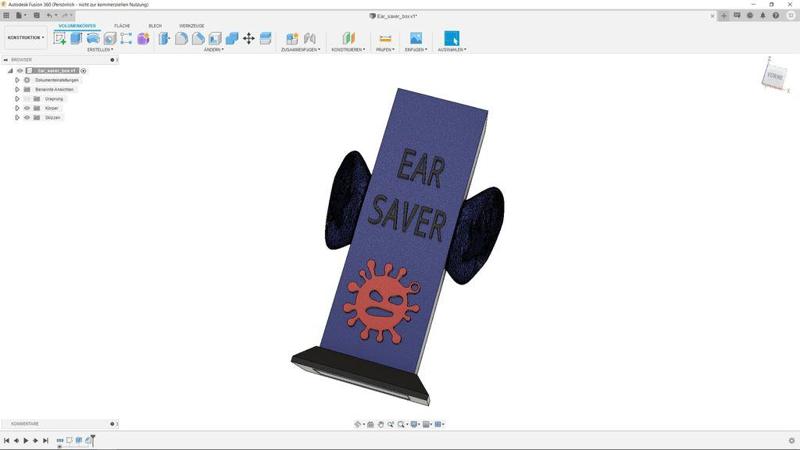Open the help question mark icon
Screen dimensions: 800x450
click(776, 16)
